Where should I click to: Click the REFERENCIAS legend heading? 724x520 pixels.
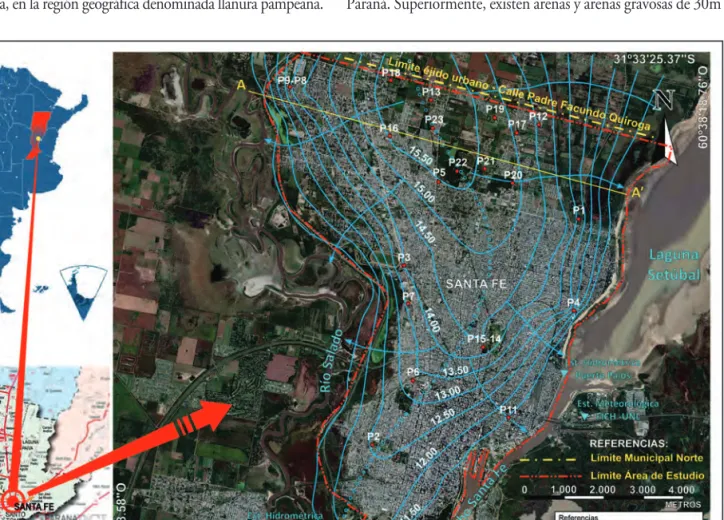(x=629, y=443)
